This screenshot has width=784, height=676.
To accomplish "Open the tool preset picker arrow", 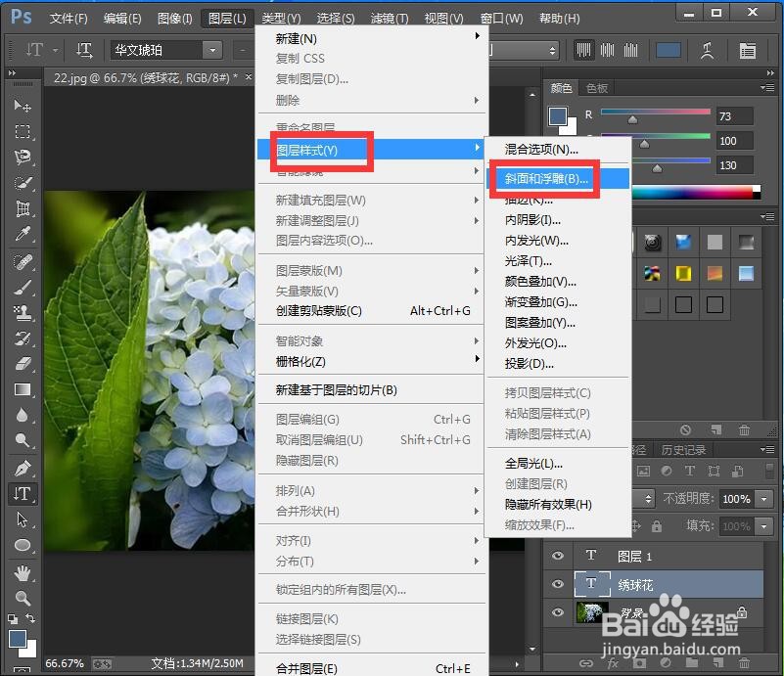I will coord(56,51).
